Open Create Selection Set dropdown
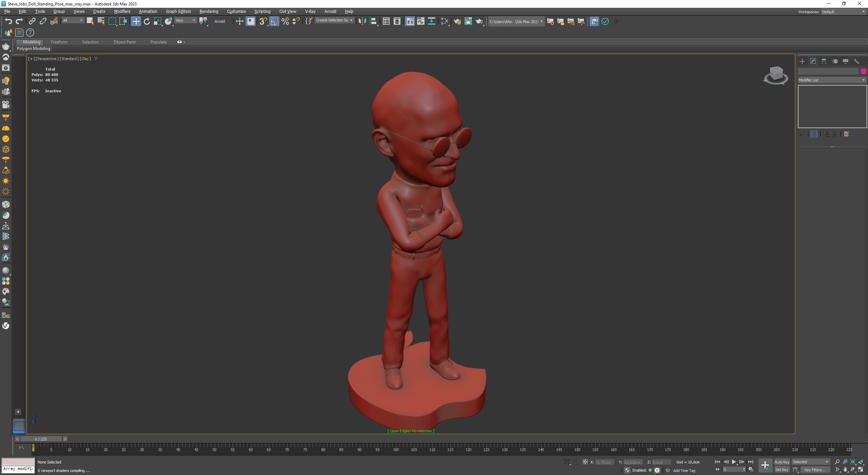 click(334, 20)
